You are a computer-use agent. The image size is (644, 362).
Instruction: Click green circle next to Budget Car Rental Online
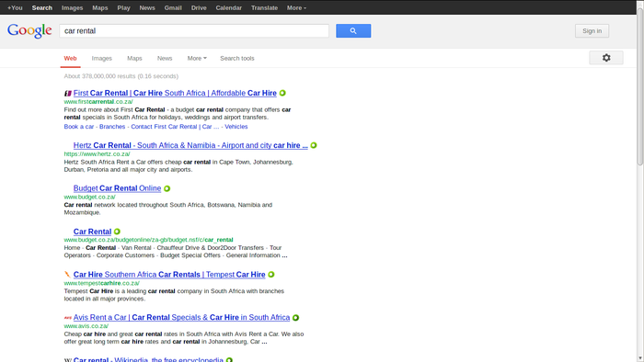(167, 188)
